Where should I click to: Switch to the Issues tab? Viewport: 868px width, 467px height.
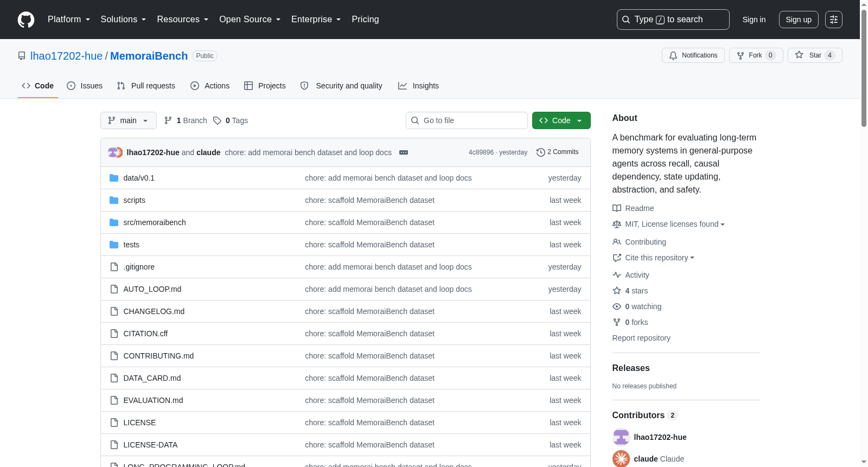coord(85,86)
